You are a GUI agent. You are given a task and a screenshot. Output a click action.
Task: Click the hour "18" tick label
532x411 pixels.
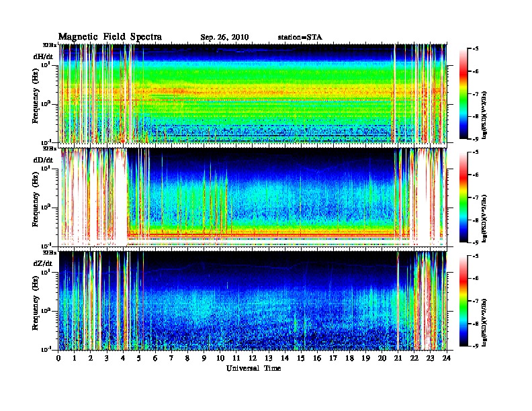(349, 358)
